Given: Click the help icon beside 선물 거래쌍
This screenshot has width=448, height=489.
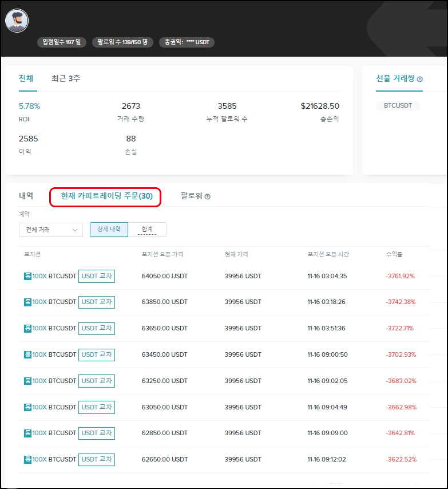Looking at the screenshot, I should click(x=419, y=79).
